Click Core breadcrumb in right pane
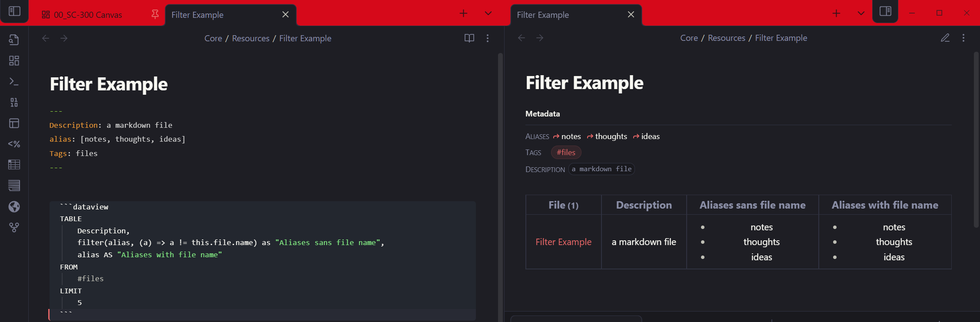The image size is (980, 322). click(689, 38)
